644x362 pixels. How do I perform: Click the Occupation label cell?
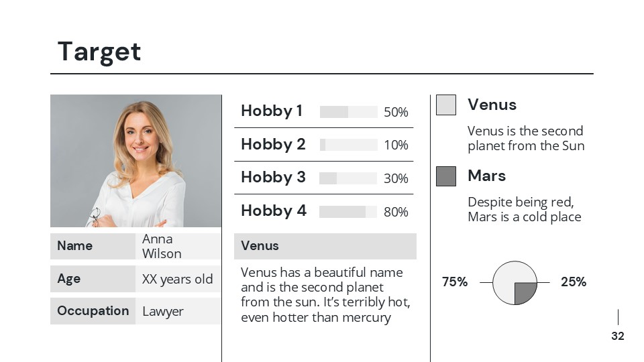pyautogui.click(x=93, y=311)
